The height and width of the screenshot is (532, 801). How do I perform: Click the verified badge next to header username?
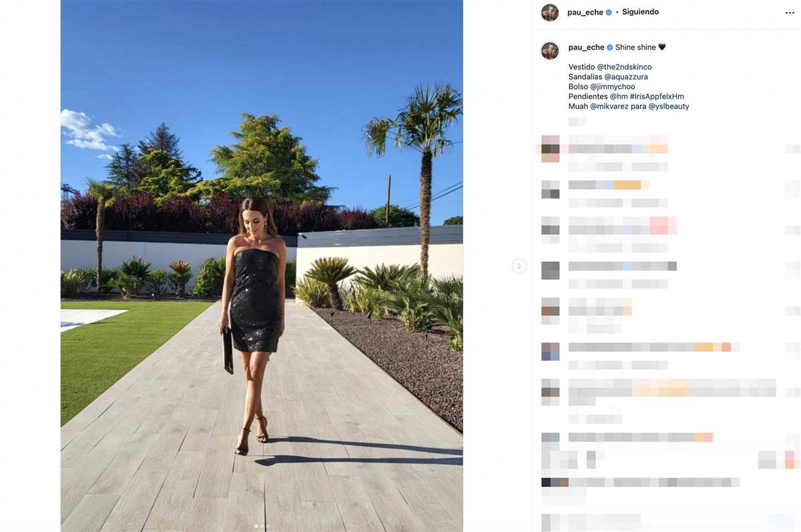[609, 13]
